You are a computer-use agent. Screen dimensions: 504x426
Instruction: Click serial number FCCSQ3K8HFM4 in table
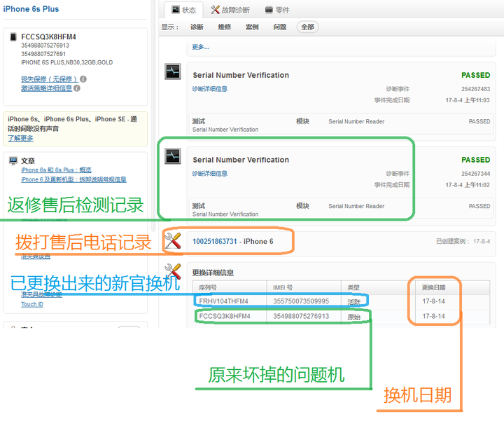tap(225, 316)
